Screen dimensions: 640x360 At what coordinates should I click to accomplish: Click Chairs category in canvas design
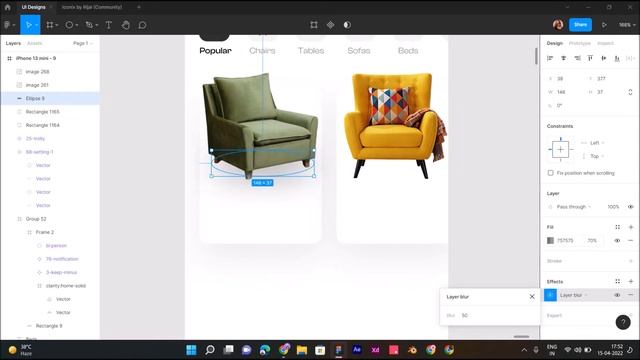pos(262,51)
